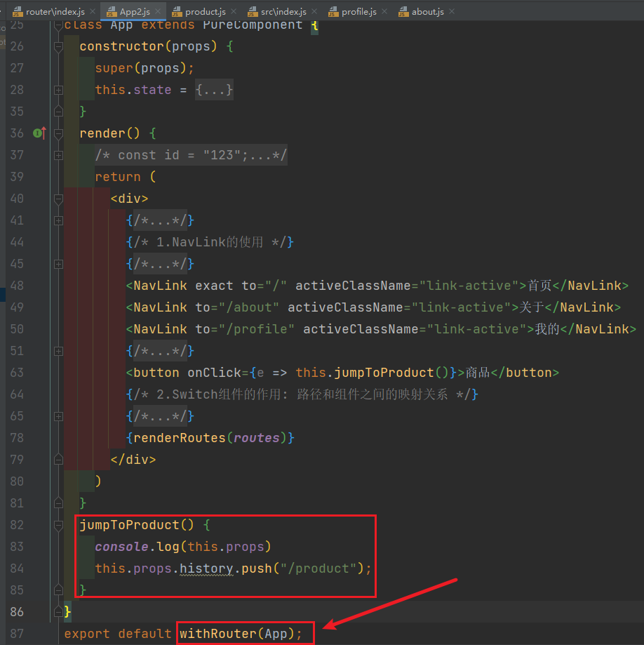Click the fold end marker on line 35
Image resolution: width=644 pixels, height=645 pixels.
click(58, 112)
